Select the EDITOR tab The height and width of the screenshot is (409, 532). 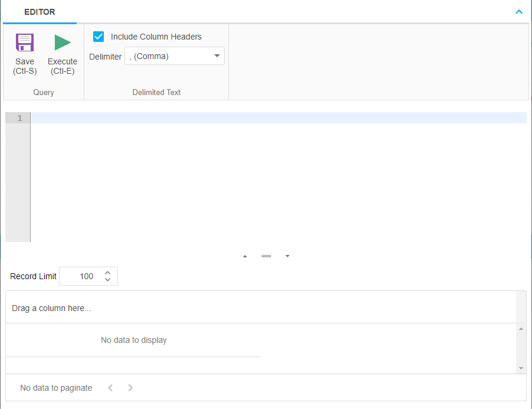tap(39, 11)
